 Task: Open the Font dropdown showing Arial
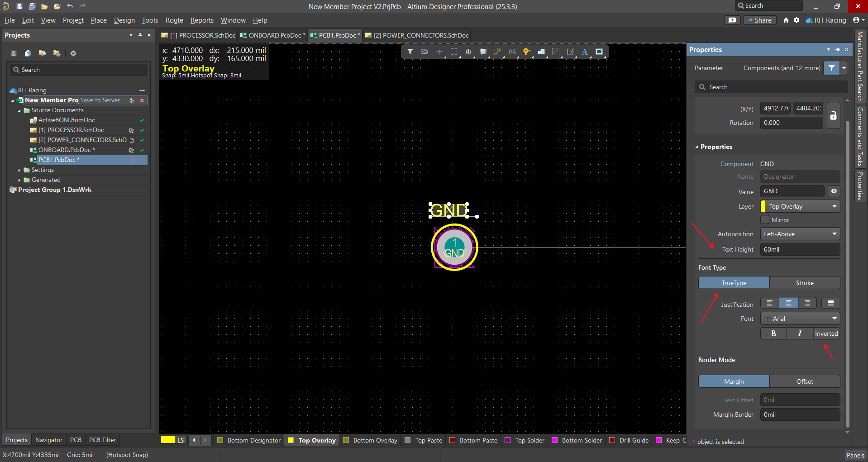click(x=800, y=319)
